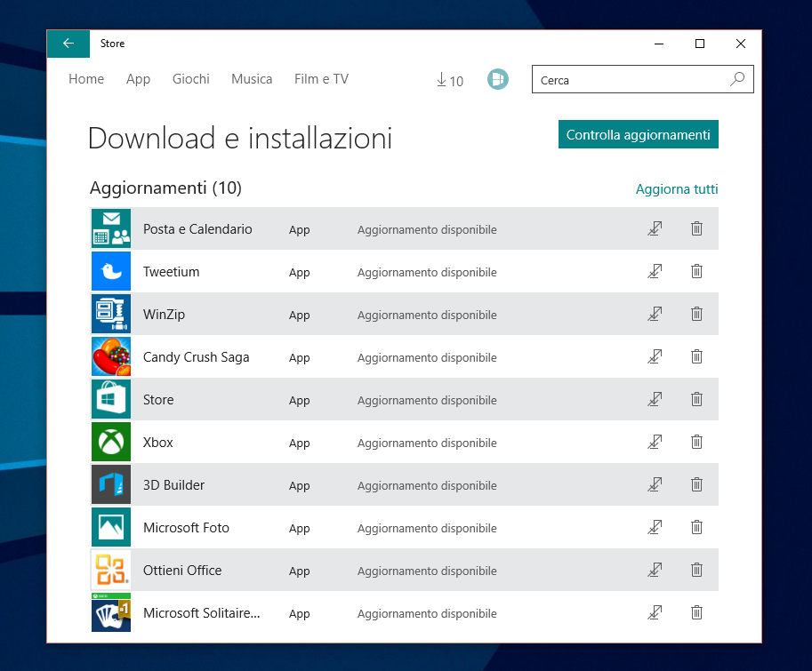Open the user account avatar
This screenshot has height=671, width=812.
(498, 79)
